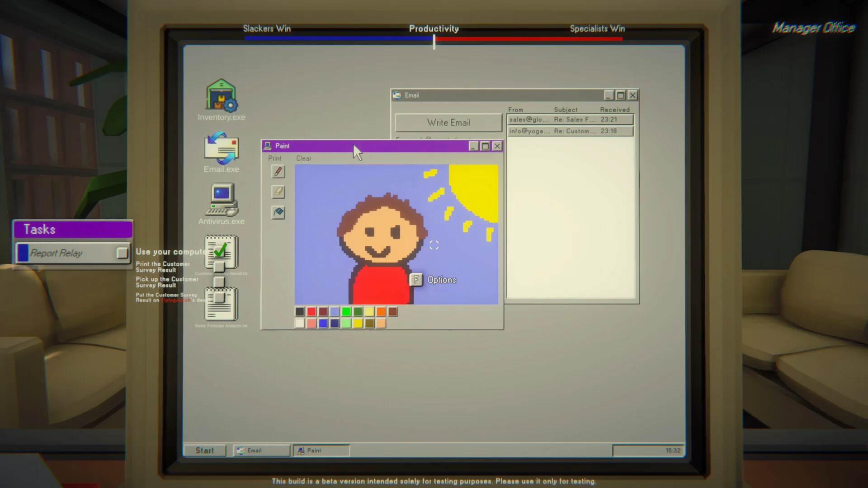
Task: Open the Start menu on the taskbar
Action: (x=204, y=450)
